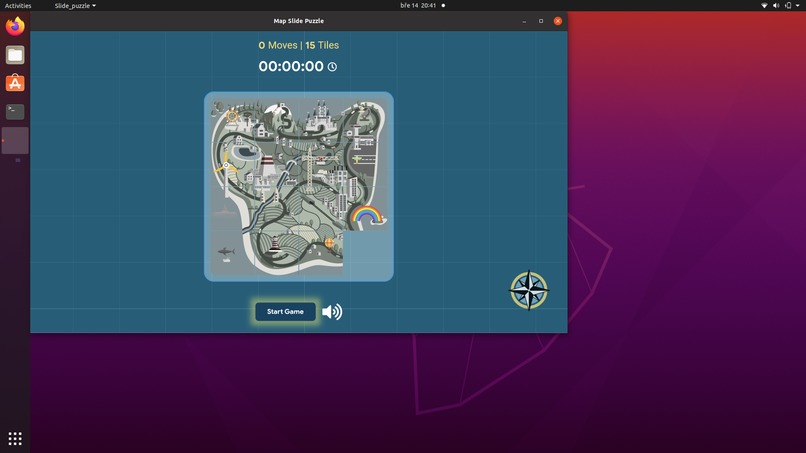This screenshot has width=806, height=453.
Task: Click the puzzle tile with the wind turbine
Action: pos(233,165)
